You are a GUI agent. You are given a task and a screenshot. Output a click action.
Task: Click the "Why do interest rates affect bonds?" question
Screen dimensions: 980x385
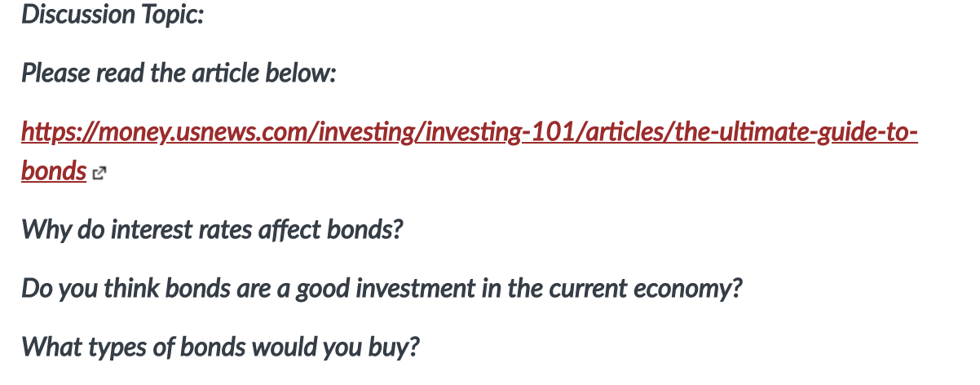212,231
